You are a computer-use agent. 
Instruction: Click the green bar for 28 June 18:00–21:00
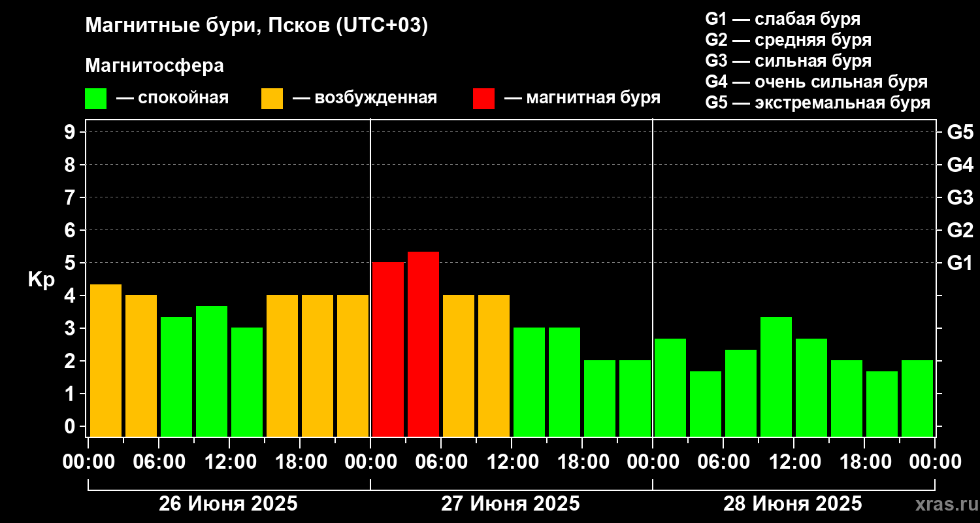(x=882, y=404)
